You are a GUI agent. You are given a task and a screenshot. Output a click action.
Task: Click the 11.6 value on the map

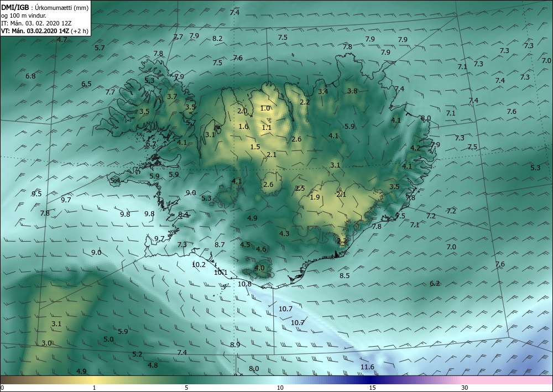pyautogui.click(x=367, y=367)
